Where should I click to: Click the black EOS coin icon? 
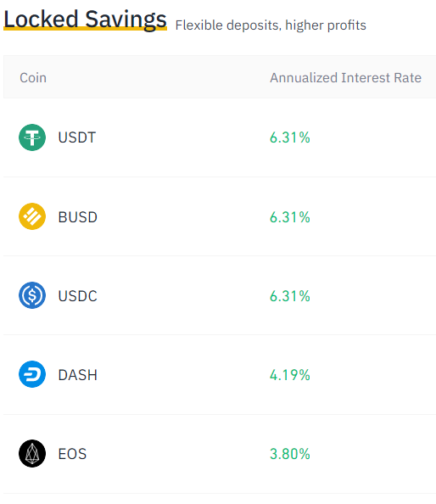click(x=32, y=453)
